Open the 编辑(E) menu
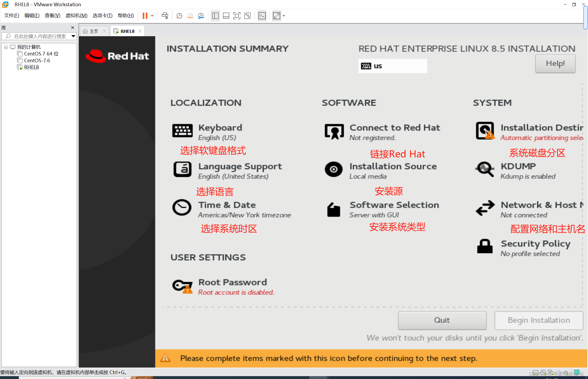This screenshot has width=588, height=379. [x=32, y=16]
